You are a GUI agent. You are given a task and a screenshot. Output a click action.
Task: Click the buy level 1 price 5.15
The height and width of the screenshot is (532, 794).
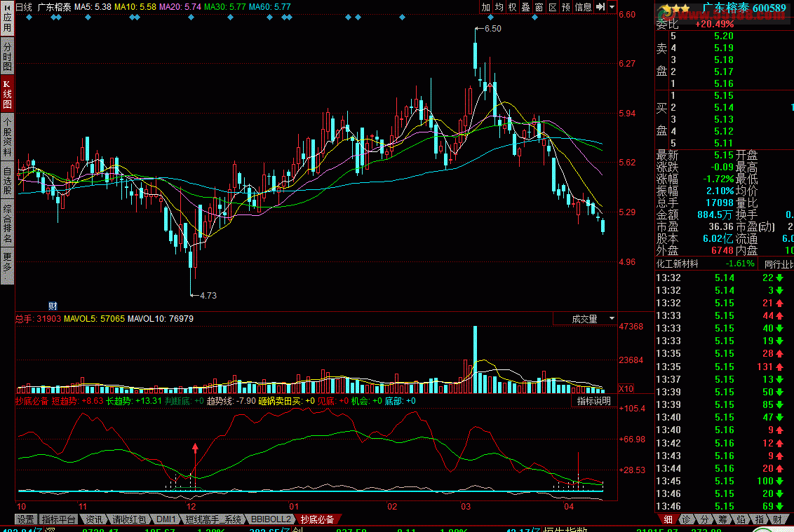tap(724, 95)
